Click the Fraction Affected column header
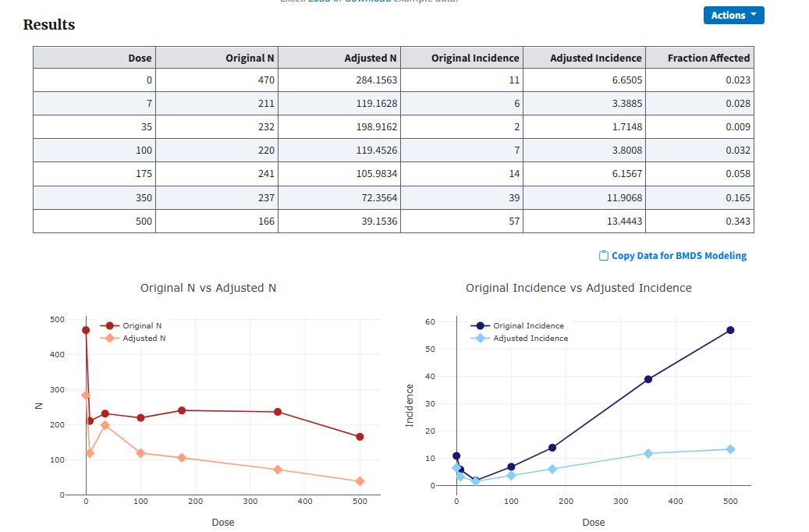 (700, 58)
